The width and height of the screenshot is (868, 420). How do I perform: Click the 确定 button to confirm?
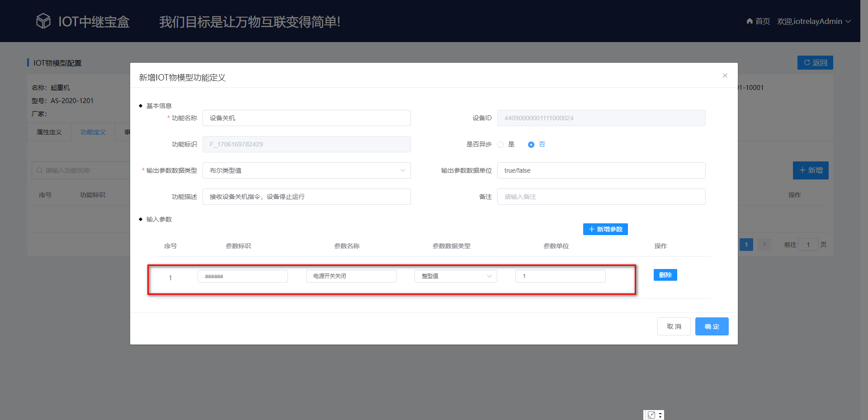click(x=712, y=326)
